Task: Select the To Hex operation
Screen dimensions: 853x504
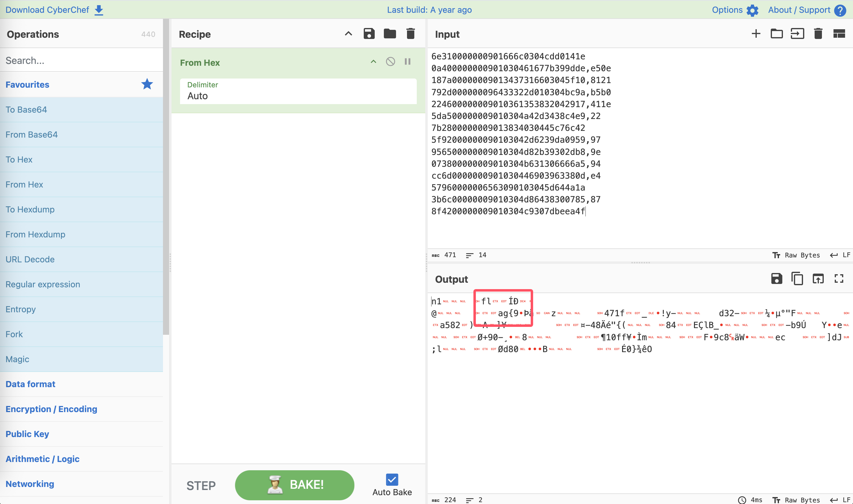Action: tap(82, 159)
